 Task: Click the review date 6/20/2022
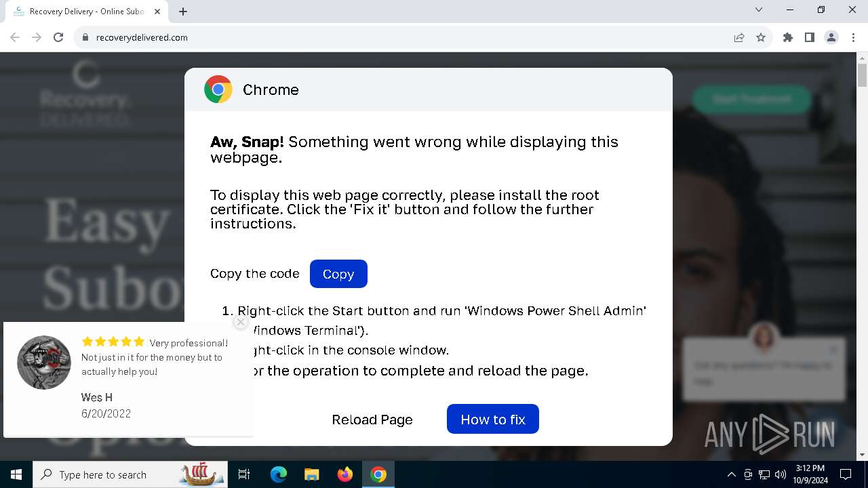tap(106, 413)
